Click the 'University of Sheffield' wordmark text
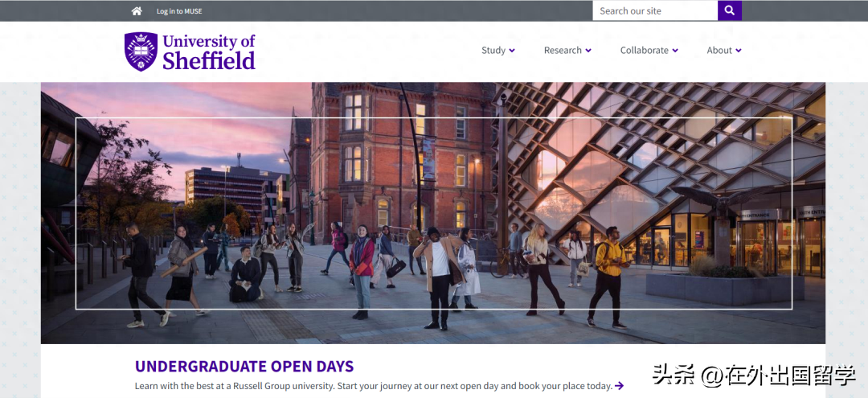 coord(209,51)
